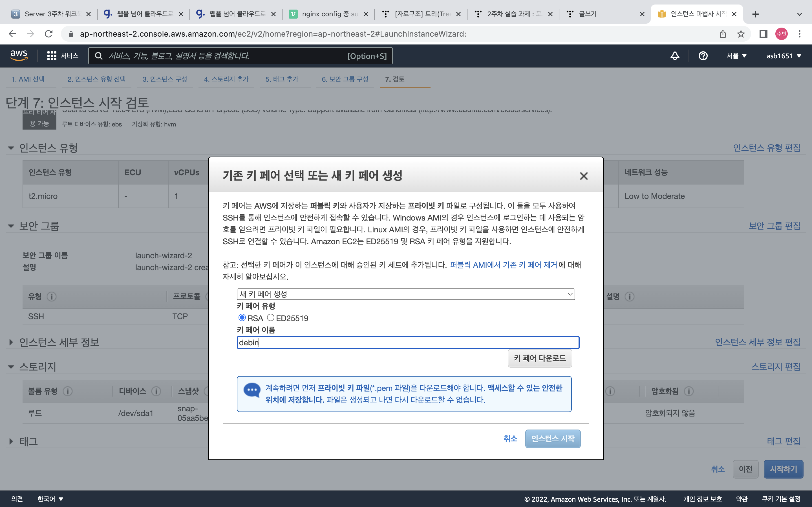Expand the 인스턴스 세부 정보 section
This screenshot has height=507, width=812.
[x=11, y=342]
